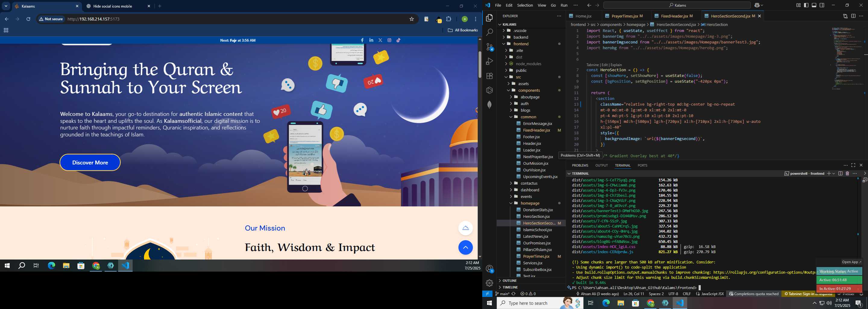
Task: Click the main* git branch in status bar
Action: pos(502,294)
